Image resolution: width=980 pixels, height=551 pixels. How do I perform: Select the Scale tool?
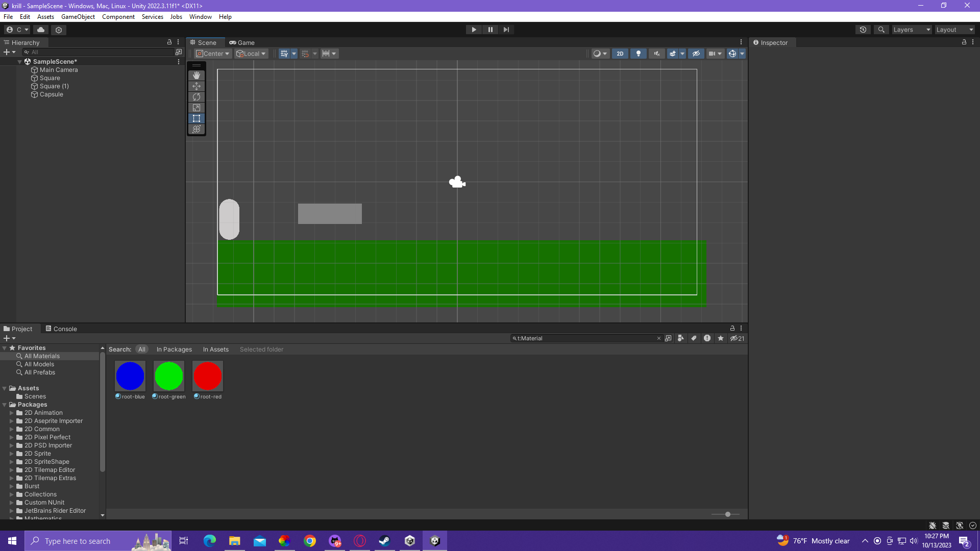tap(197, 108)
